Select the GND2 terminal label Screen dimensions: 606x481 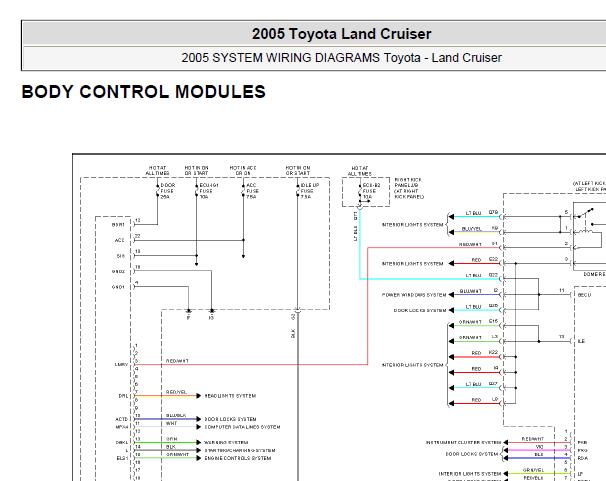click(118, 272)
